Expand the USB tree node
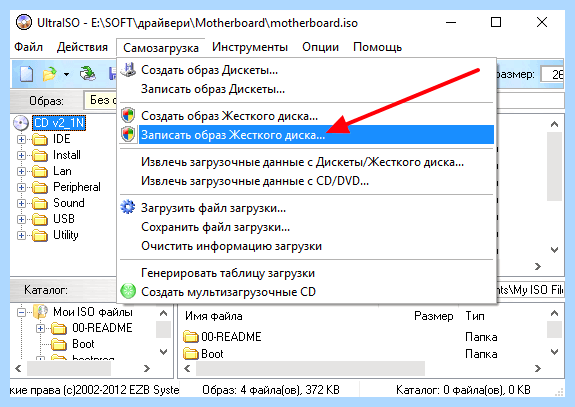575x407 pixels. [x=21, y=219]
